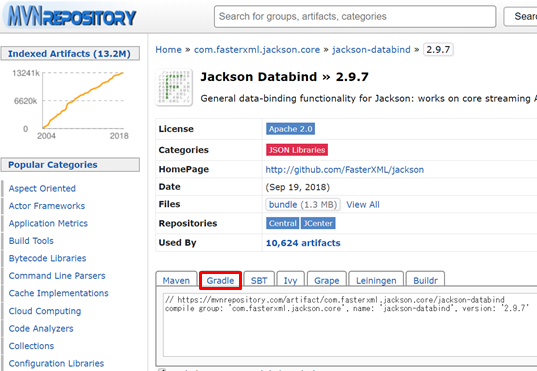
Task: Click the search box for artifacts
Action: pos(355,16)
